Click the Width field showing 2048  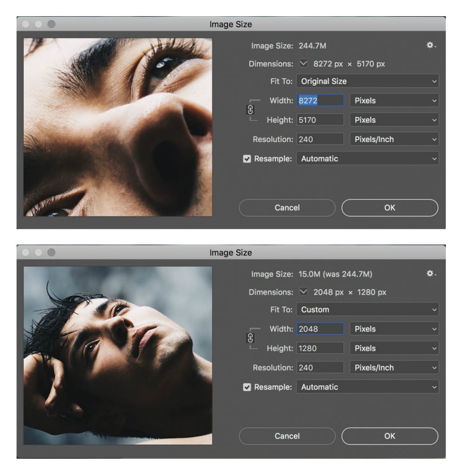[320, 329]
